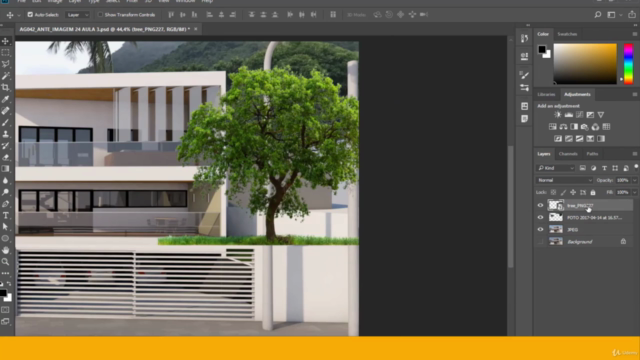Viewport: 640px width, 360px height.
Task: Switch to the Libraries tab
Action: pyautogui.click(x=546, y=94)
